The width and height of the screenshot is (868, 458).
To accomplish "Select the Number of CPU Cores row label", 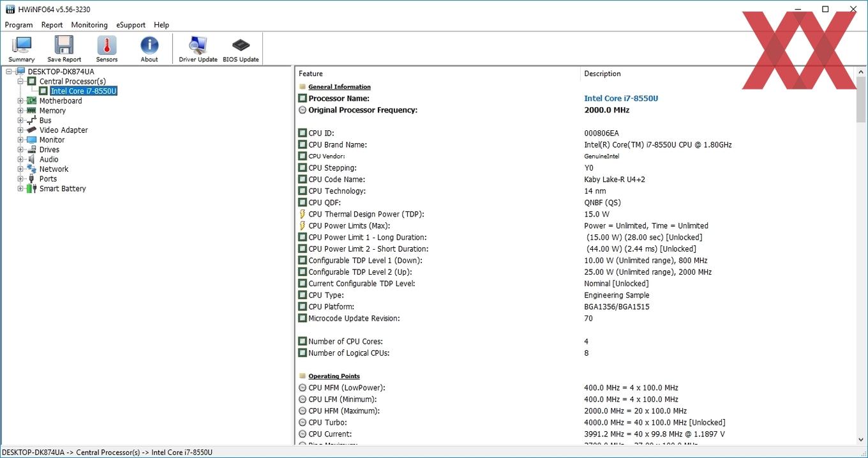I will coord(345,341).
